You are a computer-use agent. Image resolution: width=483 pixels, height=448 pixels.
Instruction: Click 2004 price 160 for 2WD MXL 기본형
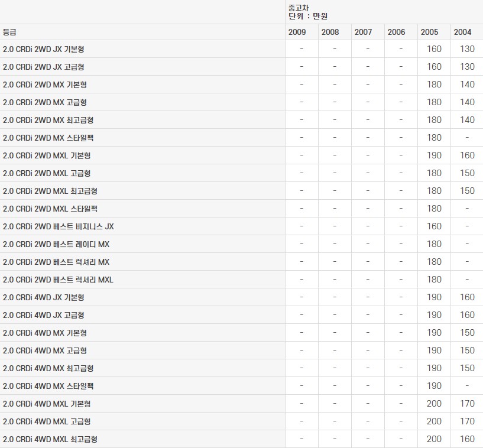(x=467, y=155)
